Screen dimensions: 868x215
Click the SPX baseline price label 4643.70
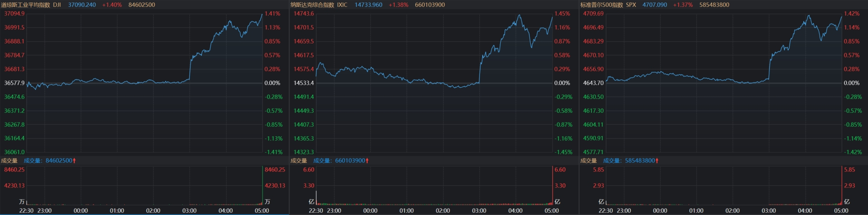coord(593,83)
